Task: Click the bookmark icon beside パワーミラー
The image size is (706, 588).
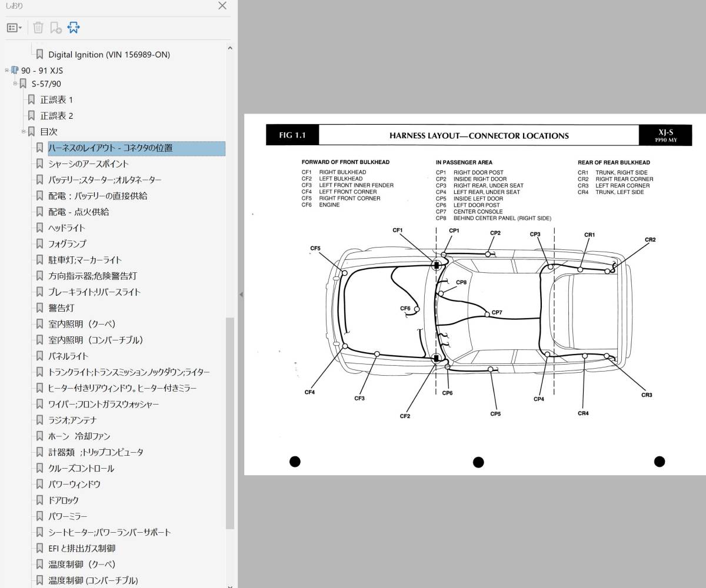Action: click(39, 516)
